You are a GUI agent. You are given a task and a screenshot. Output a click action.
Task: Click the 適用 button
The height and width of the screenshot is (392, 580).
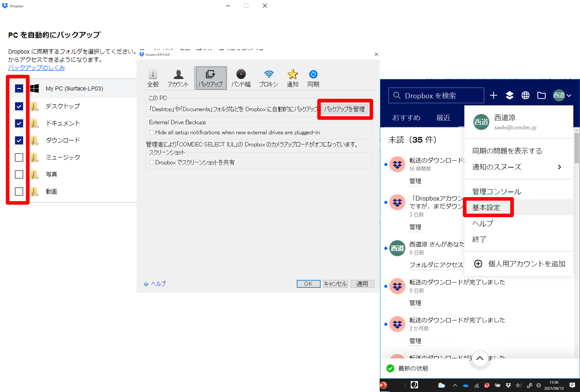362,284
